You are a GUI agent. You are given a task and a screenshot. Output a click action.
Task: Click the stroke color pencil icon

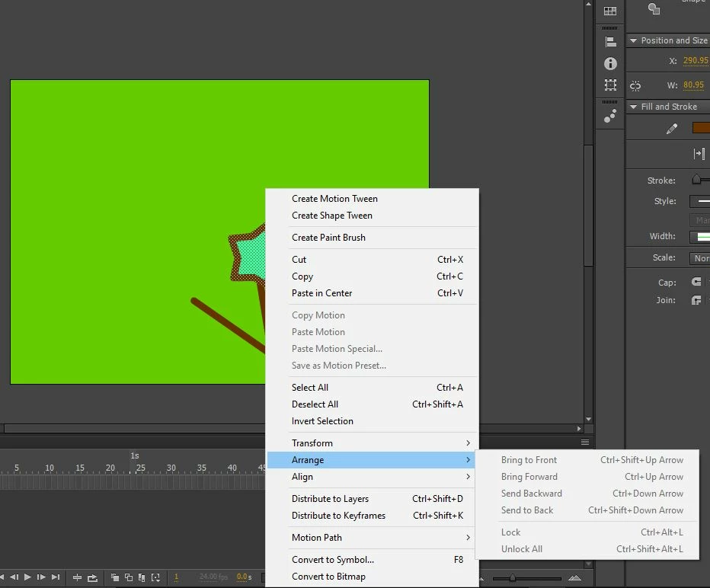pyautogui.click(x=672, y=129)
